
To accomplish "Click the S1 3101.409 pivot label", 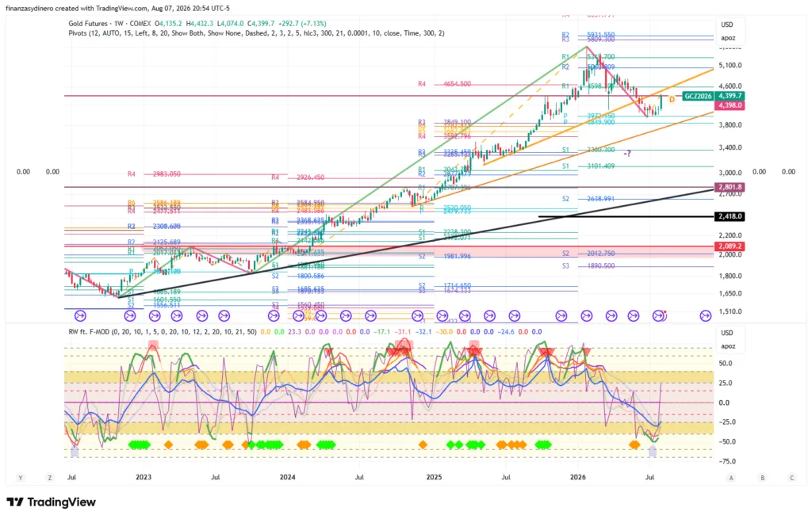I will pos(589,166).
